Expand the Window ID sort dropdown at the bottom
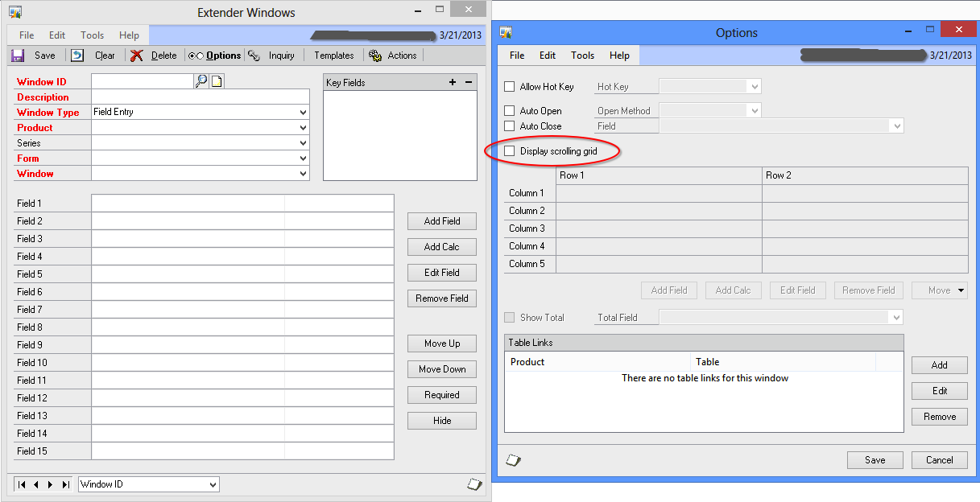 click(213, 484)
